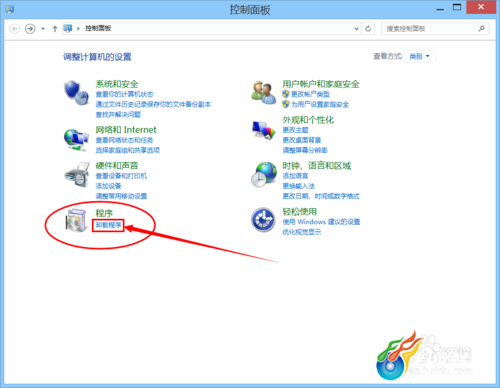
Task: Click 调整常用移动设置 link
Action: 121,196
